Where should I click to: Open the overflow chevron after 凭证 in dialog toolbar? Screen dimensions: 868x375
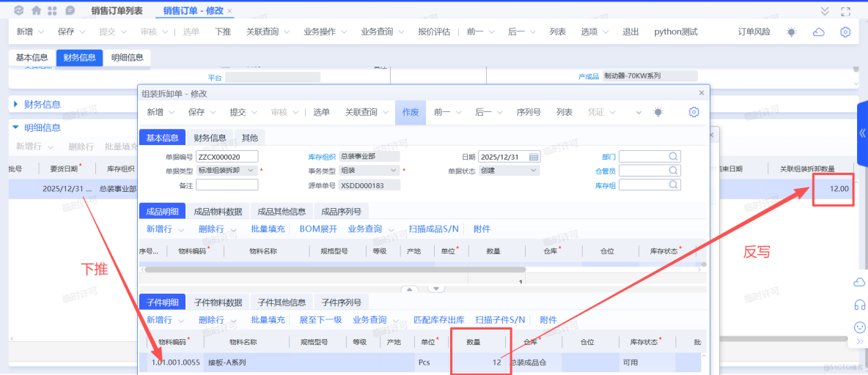[x=639, y=112]
